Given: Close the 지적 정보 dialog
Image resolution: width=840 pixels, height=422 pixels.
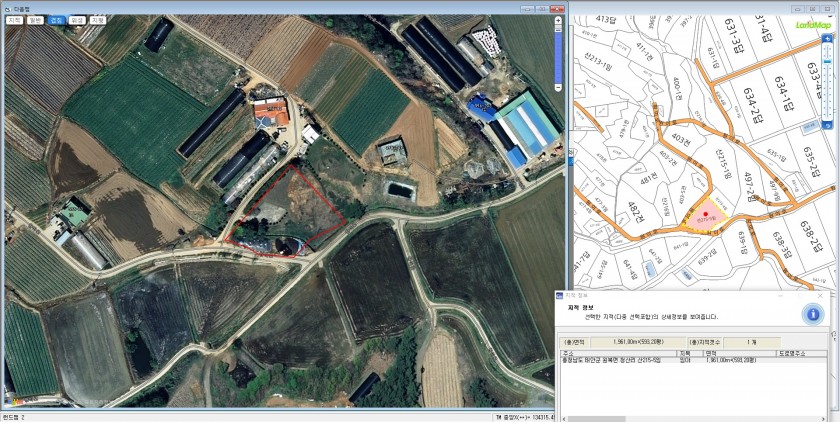Looking at the screenshot, I should point(820,296).
